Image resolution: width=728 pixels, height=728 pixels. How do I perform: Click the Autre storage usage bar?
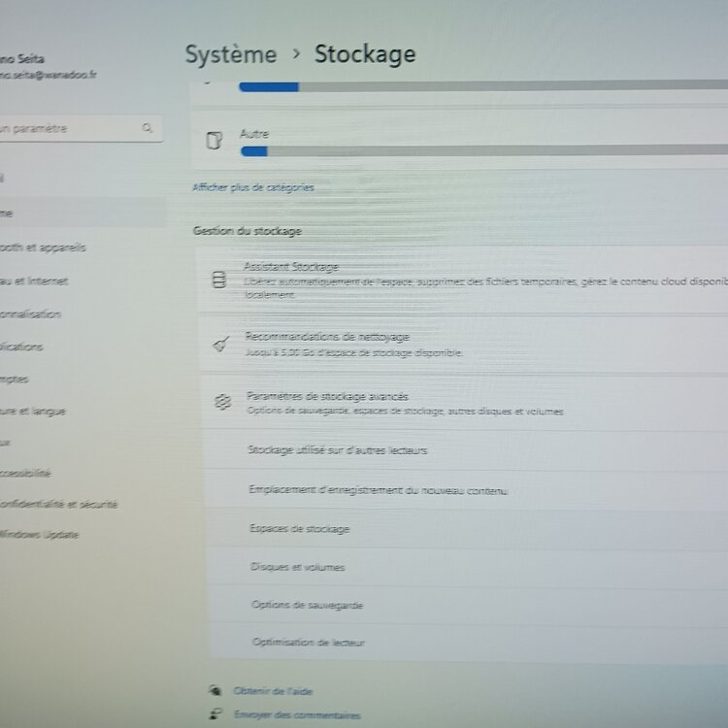point(482,150)
